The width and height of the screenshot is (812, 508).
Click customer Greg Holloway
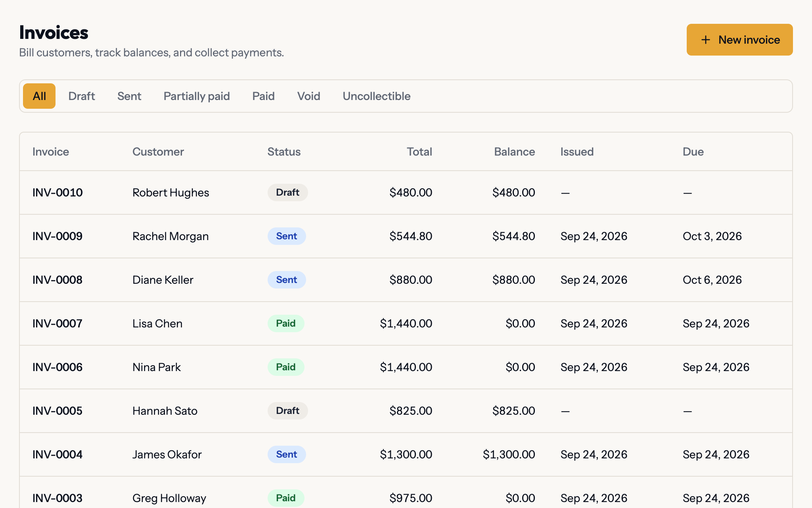point(169,498)
